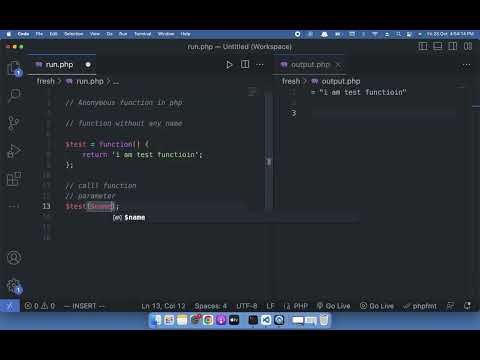
Task: Open More Actions for output.php editor group
Action: (466, 65)
